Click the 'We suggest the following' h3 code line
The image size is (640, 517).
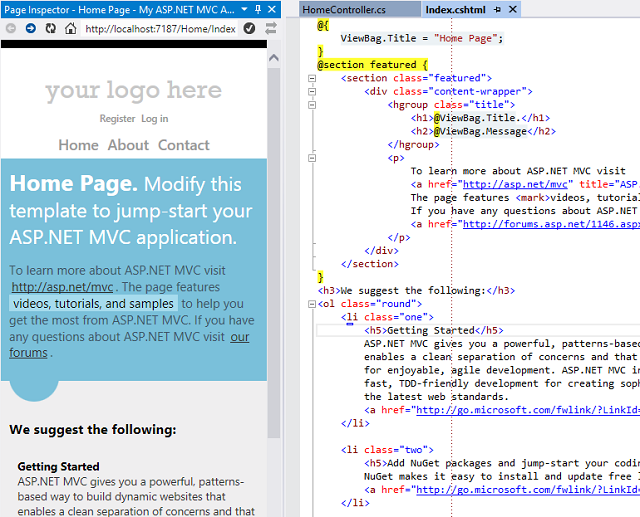(x=416, y=291)
